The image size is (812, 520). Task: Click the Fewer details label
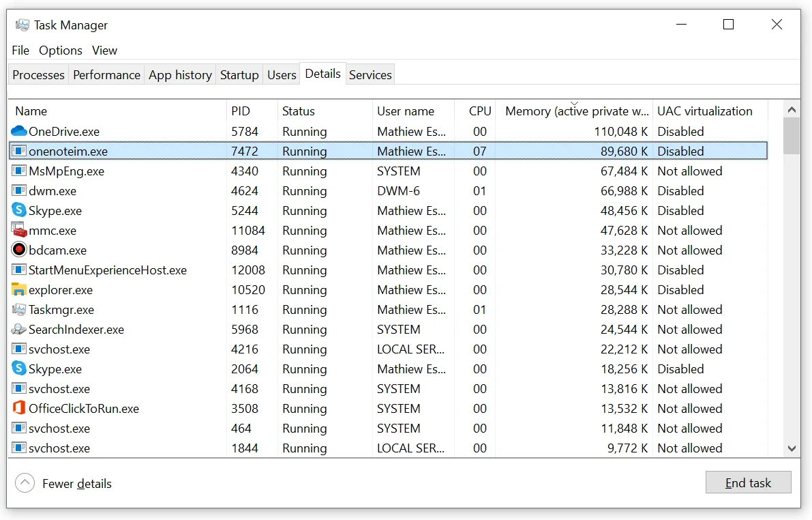77,483
